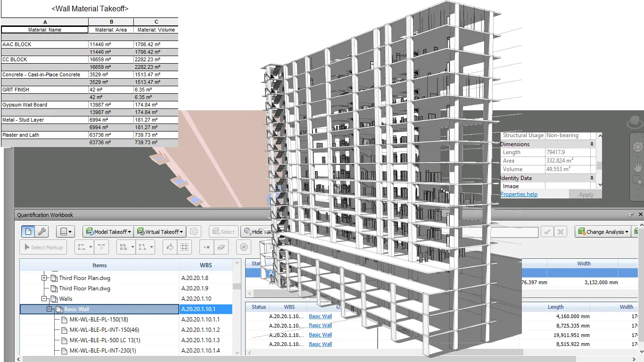Select the bucket fill tool
The width and height of the screenshot is (644, 362).
click(x=170, y=247)
